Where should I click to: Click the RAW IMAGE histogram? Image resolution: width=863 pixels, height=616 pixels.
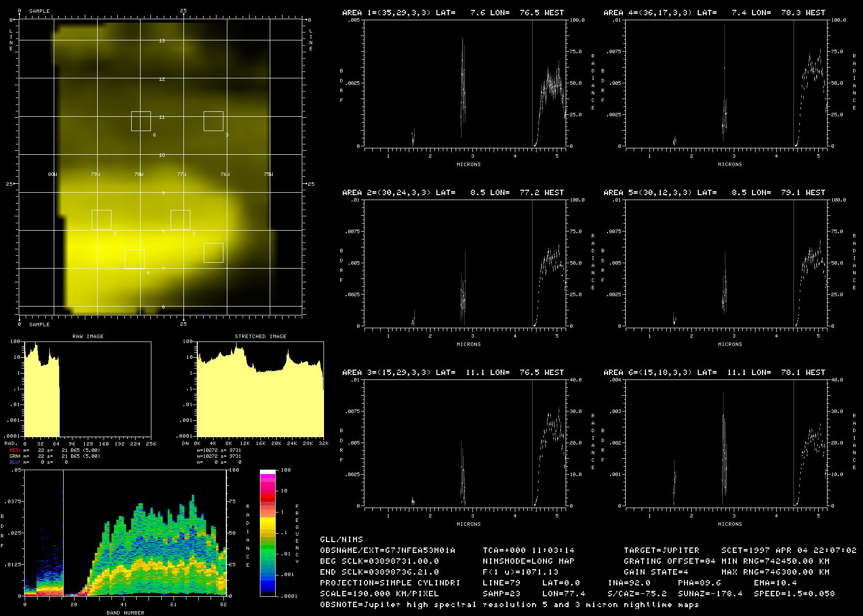pyautogui.click(x=88, y=389)
